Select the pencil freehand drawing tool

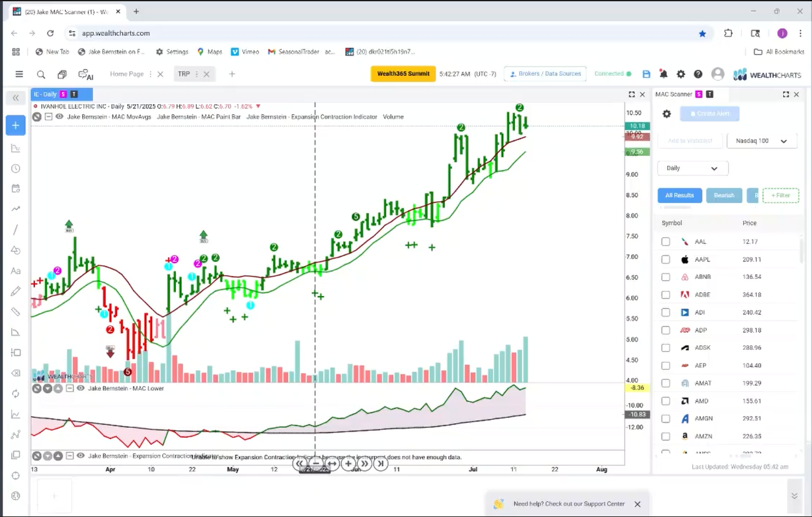pos(16,291)
